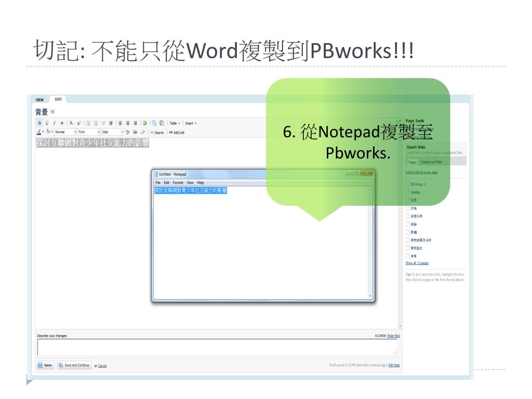Toggle italic formatting in the editor toolbar

(x=54, y=123)
